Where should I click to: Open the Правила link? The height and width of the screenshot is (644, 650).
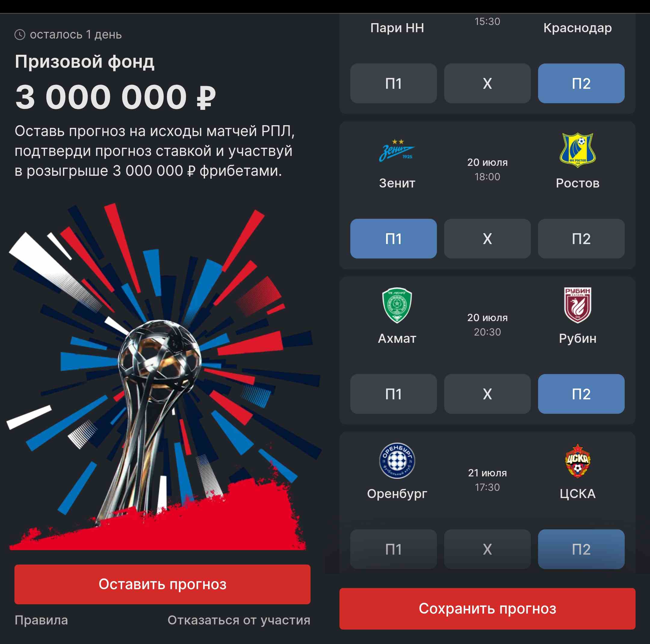point(42,620)
